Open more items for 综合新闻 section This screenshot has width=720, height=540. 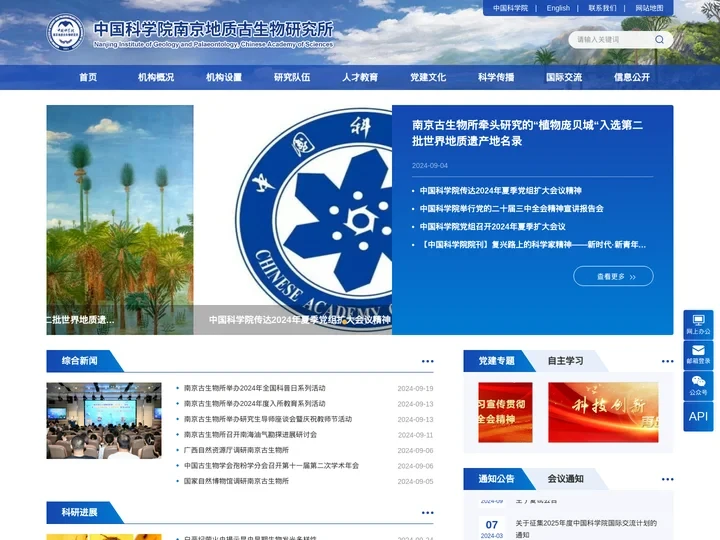coord(428,361)
